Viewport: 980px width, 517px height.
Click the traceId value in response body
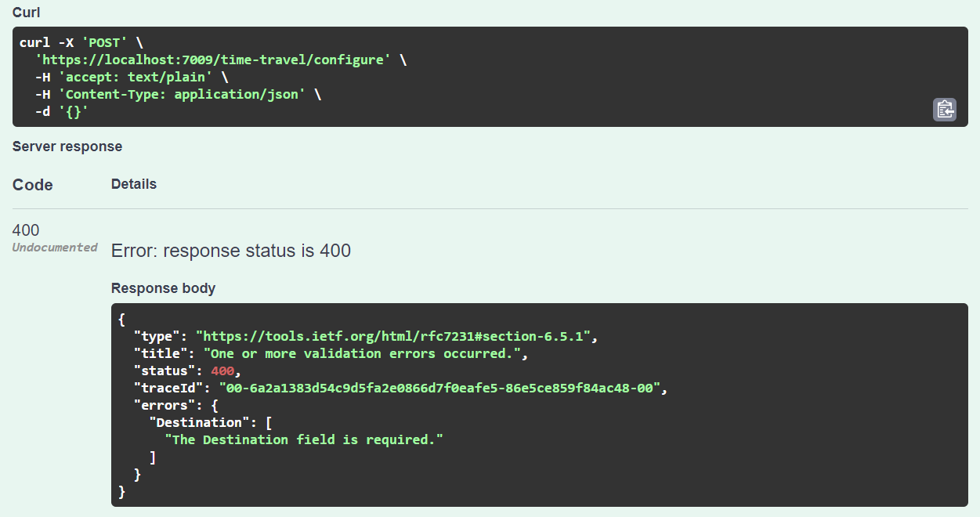[x=442, y=388]
